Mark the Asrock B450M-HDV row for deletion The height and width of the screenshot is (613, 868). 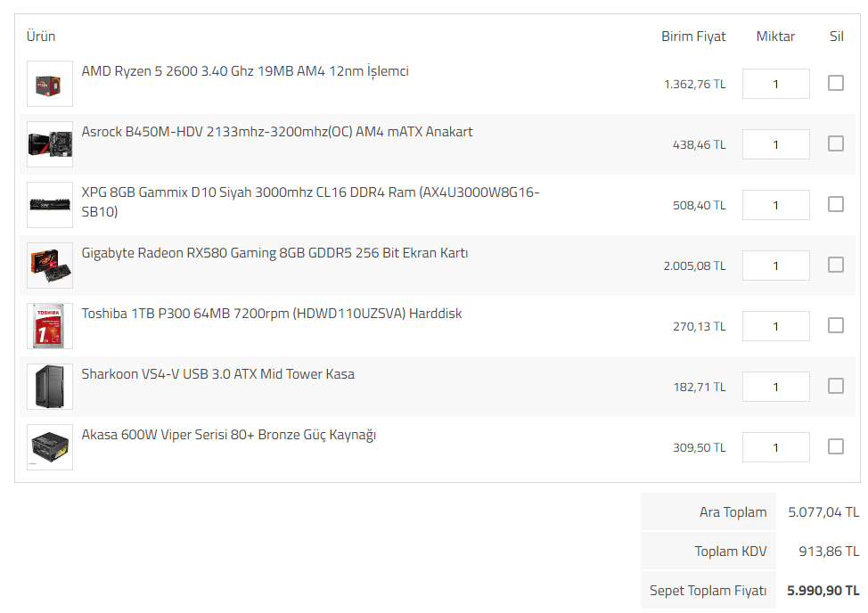(836, 143)
